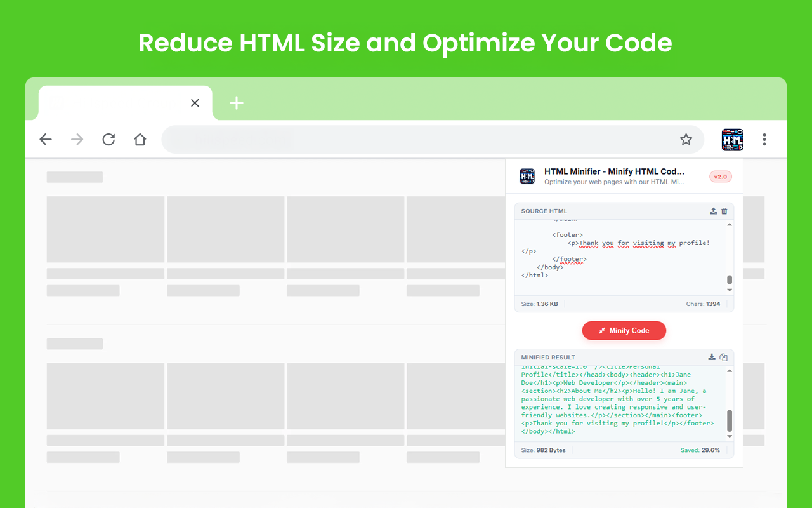
Task: Click the HTML Minifier logo in the popup header
Action: tap(527, 176)
